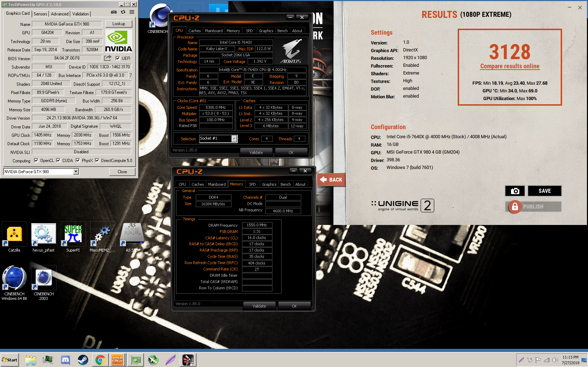The image size is (588, 367).
Task: Click the BIOS Version field 84.04.2F.00.F6
Action: (x=67, y=58)
